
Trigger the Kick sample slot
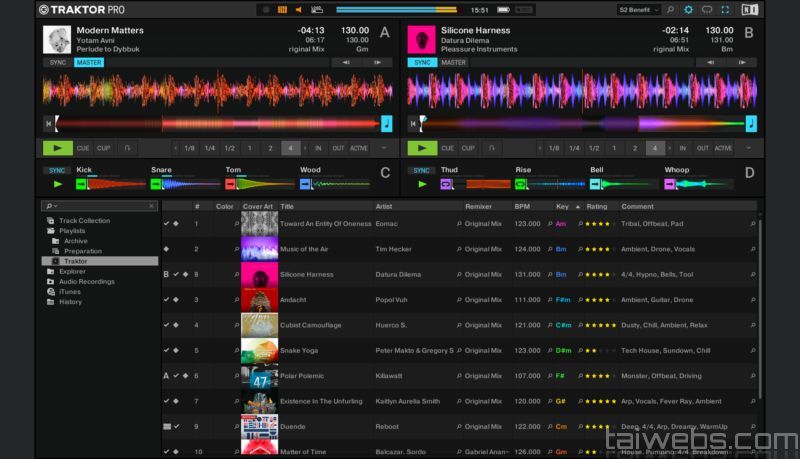tap(81, 184)
